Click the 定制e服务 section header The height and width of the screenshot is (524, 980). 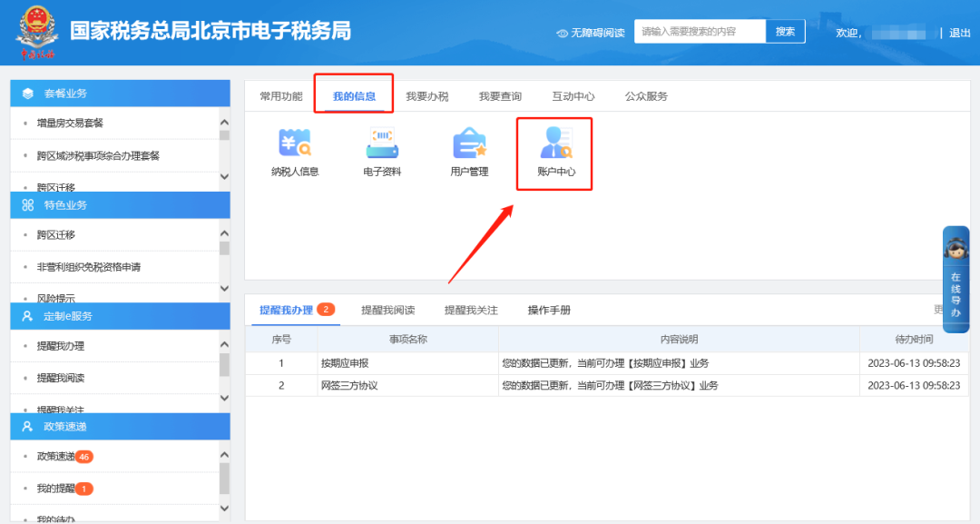[120, 316]
